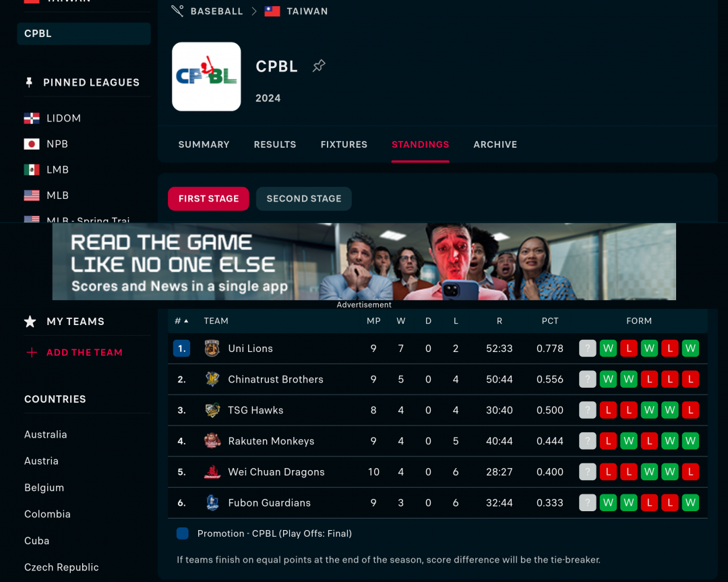Click the Rakuten Monkeys upcoming match ? badge
The width and height of the screenshot is (728, 582).
click(587, 441)
